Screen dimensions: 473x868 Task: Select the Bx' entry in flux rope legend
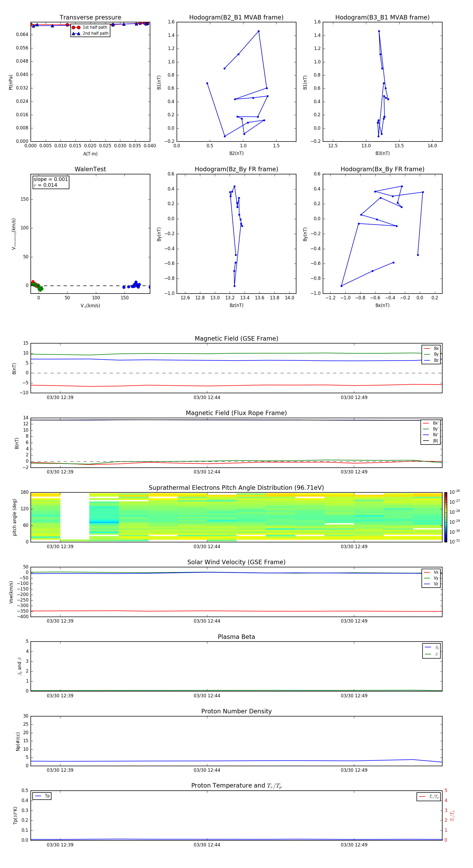[431, 423]
